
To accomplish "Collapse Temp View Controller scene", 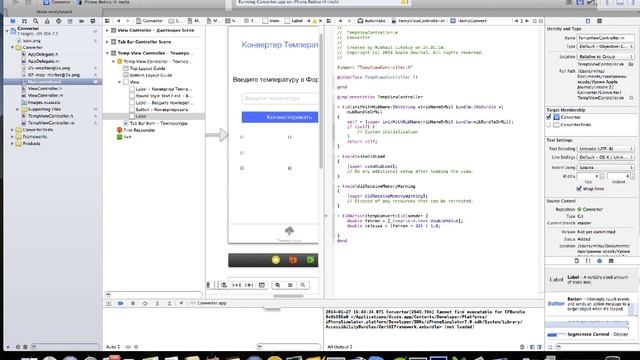I will pyautogui.click(x=107, y=53).
